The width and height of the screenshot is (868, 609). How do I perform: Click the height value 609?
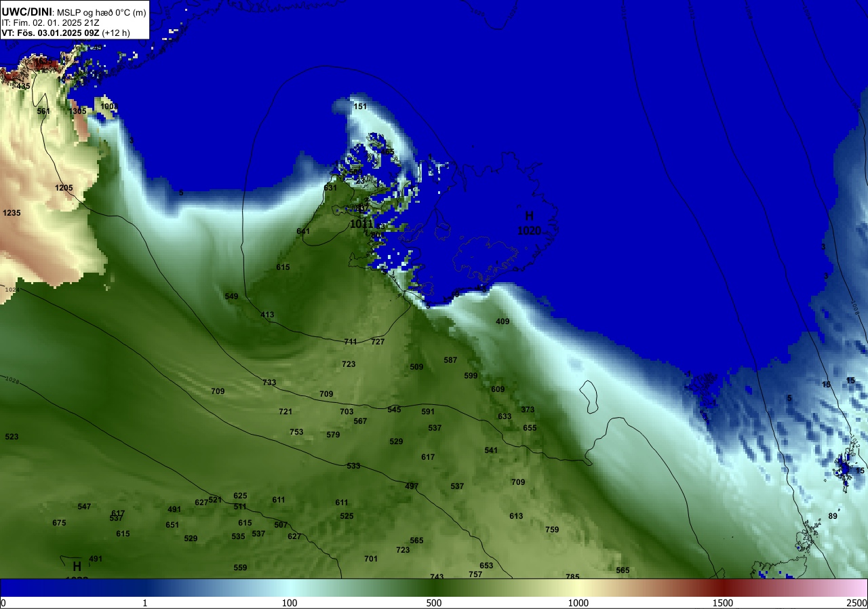click(498, 389)
